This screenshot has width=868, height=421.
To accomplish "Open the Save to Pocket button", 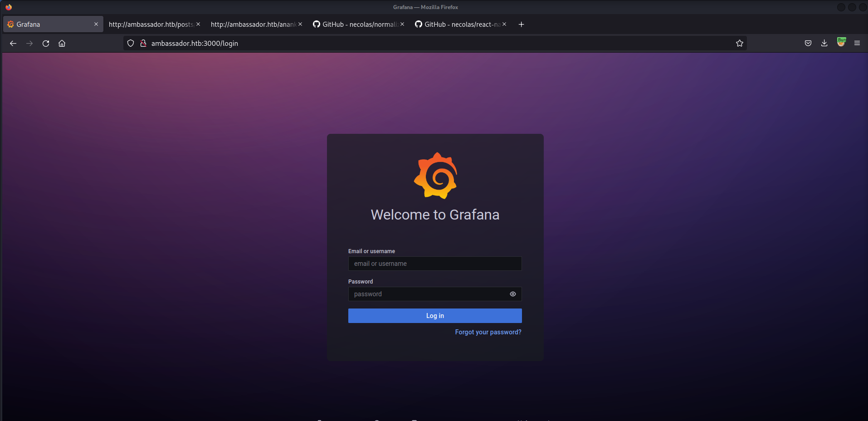I will tap(808, 44).
